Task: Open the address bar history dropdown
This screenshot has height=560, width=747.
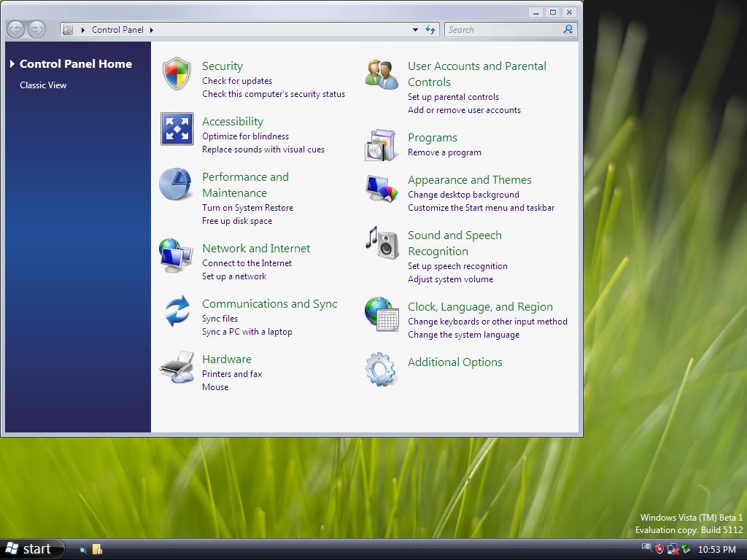Action: (415, 29)
